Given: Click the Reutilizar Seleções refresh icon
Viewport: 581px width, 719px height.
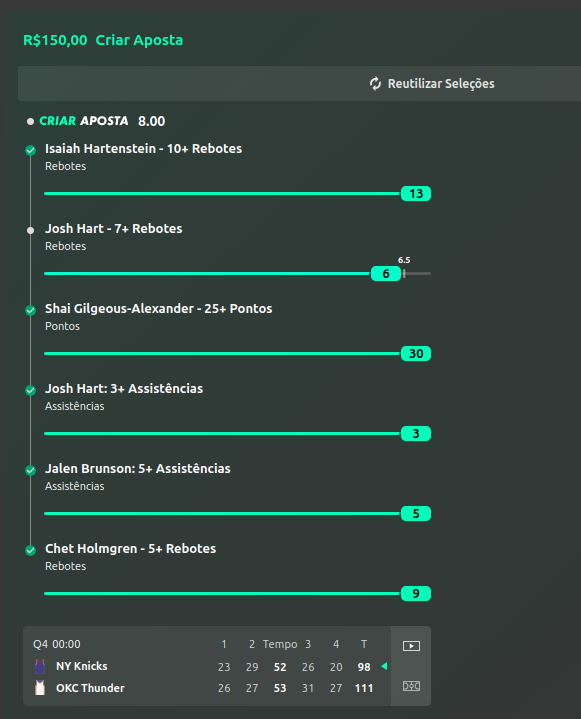Looking at the screenshot, I should 375,83.
